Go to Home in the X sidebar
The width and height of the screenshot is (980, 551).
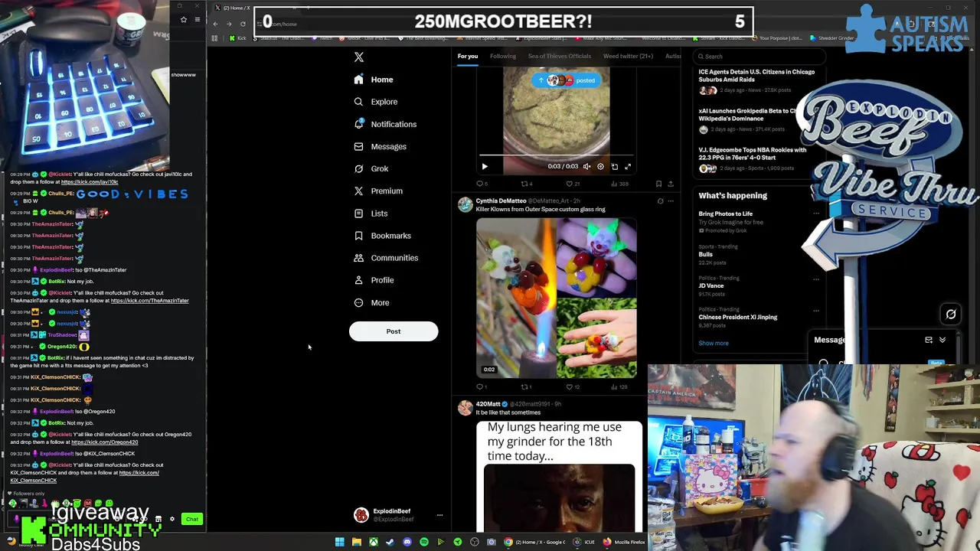click(374, 80)
